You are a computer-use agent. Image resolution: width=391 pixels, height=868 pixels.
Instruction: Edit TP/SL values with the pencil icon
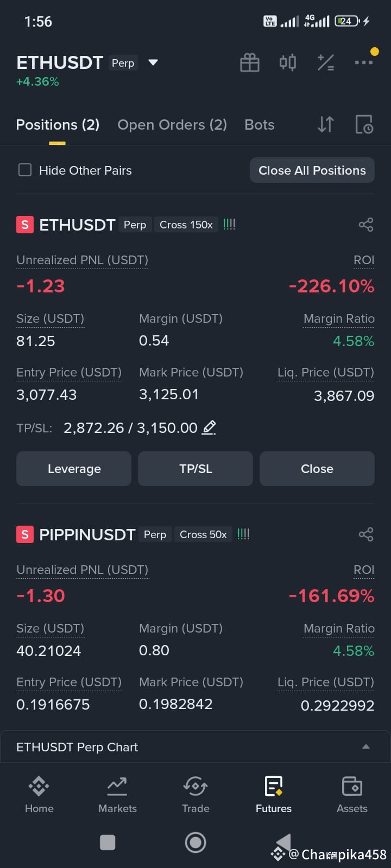(209, 427)
